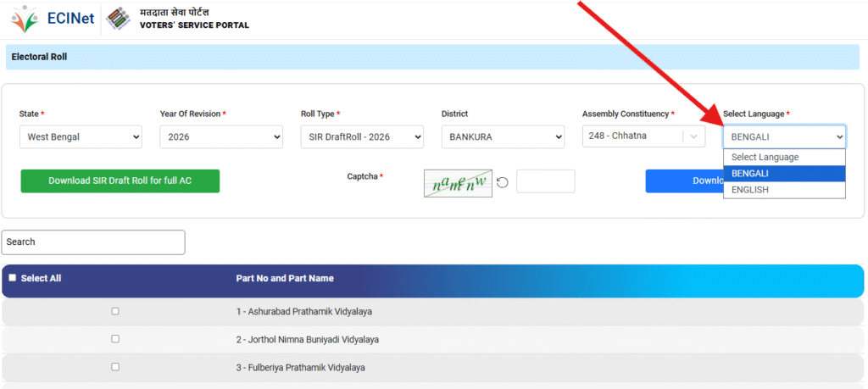The image size is (868, 389).
Task: Click the blue Download button
Action: click(683, 181)
